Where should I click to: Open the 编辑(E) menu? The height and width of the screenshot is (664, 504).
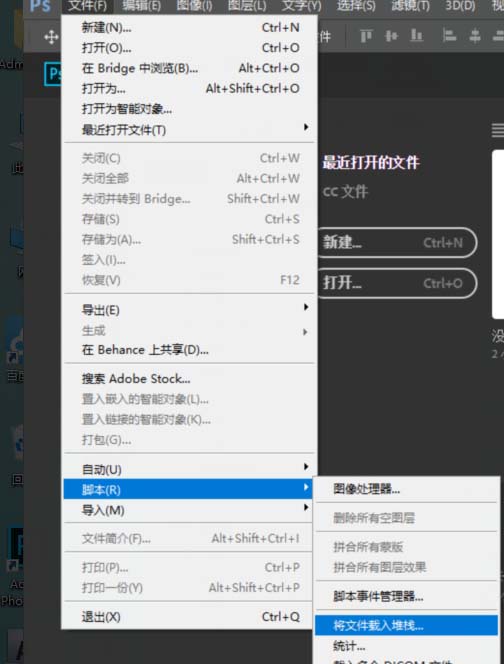click(141, 6)
